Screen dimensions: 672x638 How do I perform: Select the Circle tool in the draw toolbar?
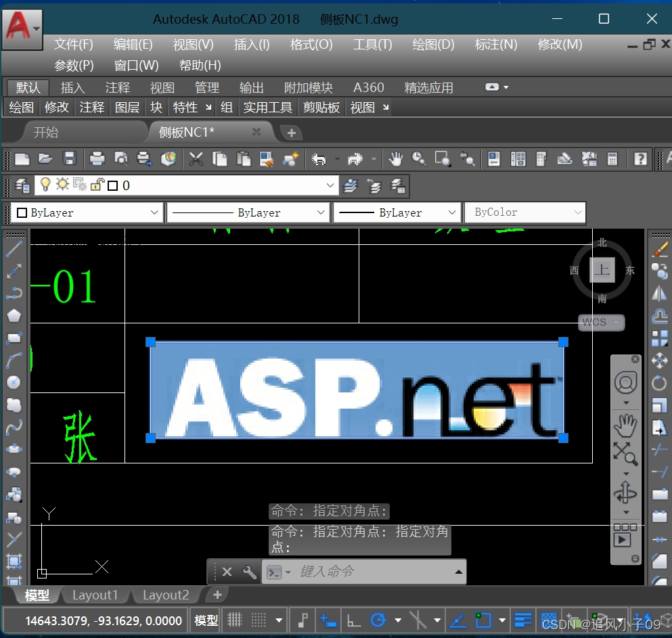tap(14, 382)
